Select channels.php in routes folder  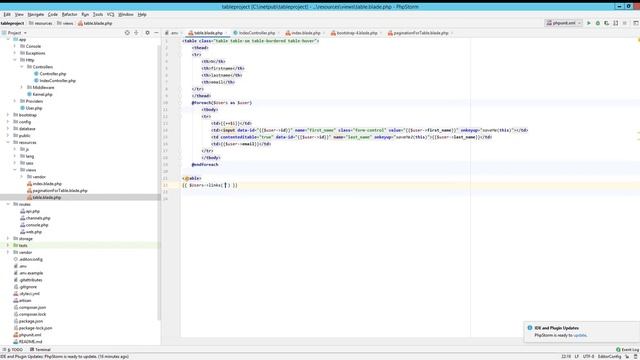38,218
